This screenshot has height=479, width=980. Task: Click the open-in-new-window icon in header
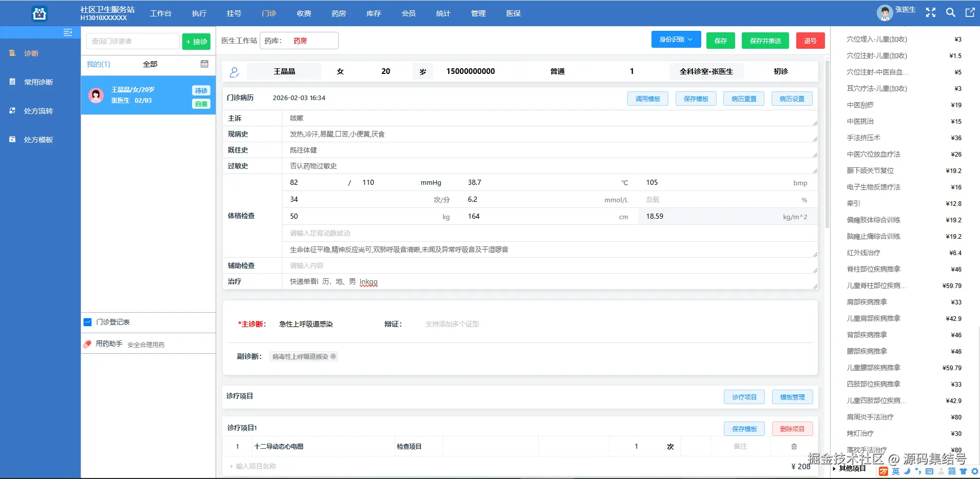[970, 13]
